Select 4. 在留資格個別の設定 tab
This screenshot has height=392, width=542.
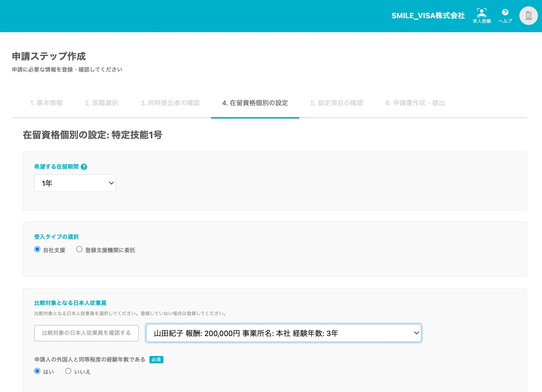click(x=255, y=103)
